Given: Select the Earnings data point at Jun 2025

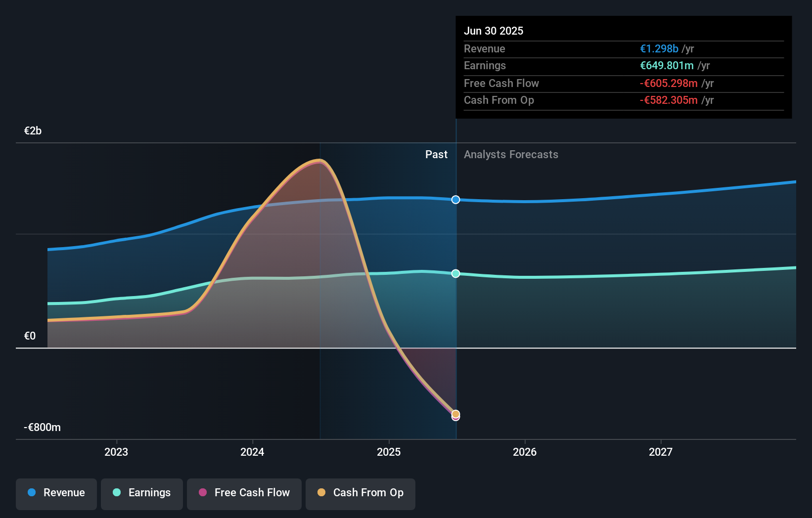Looking at the screenshot, I should [456, 273].
